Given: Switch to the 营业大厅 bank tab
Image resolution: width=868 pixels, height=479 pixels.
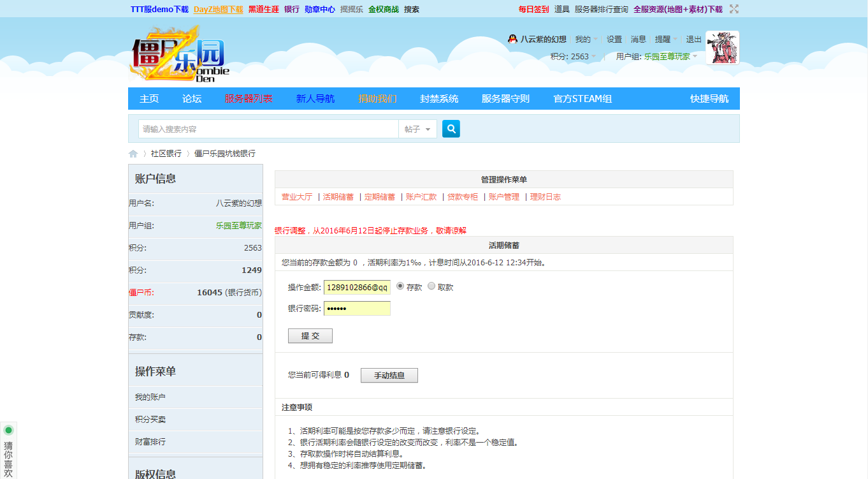Looking at the screenshot, I should pos(297,197).
